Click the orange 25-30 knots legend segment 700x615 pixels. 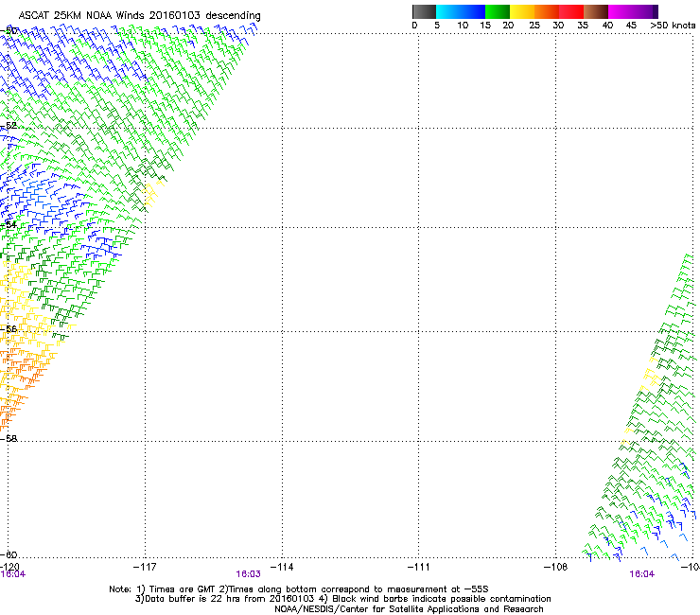(x=547, y=11)
